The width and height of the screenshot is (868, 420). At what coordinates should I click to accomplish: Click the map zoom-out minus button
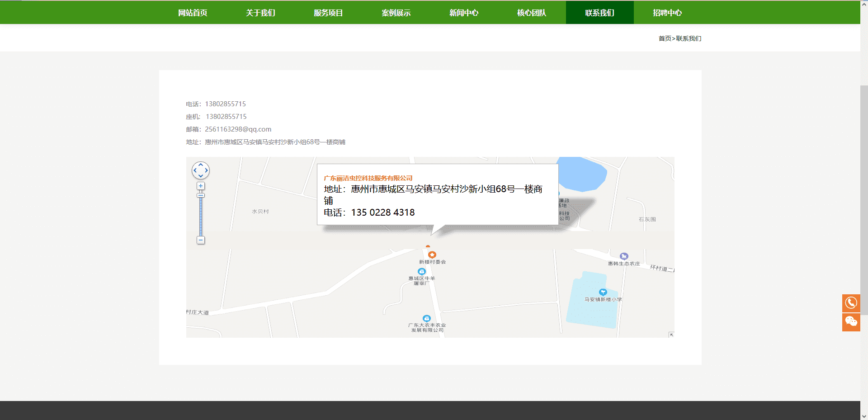[x=201, y=240]
